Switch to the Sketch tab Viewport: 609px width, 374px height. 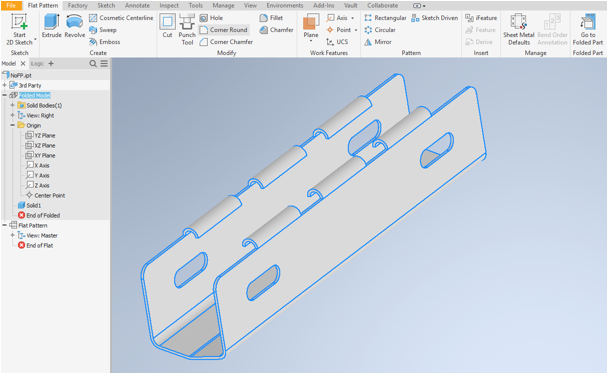[x=106, y=5]
